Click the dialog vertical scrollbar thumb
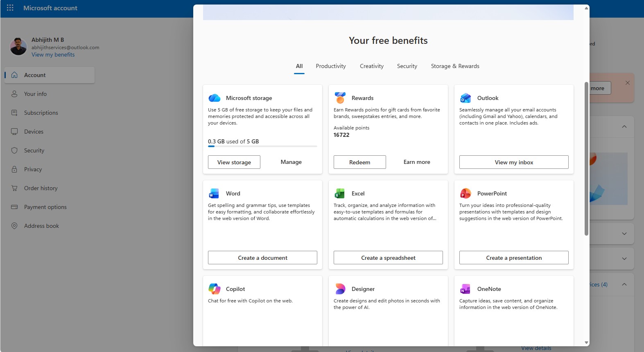 [x=586, y=159]
